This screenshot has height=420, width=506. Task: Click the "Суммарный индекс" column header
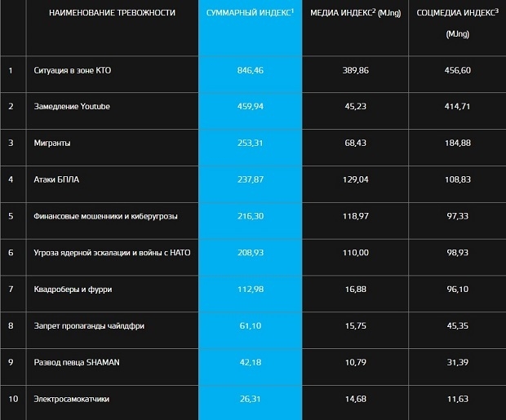(x=250, y=14)
